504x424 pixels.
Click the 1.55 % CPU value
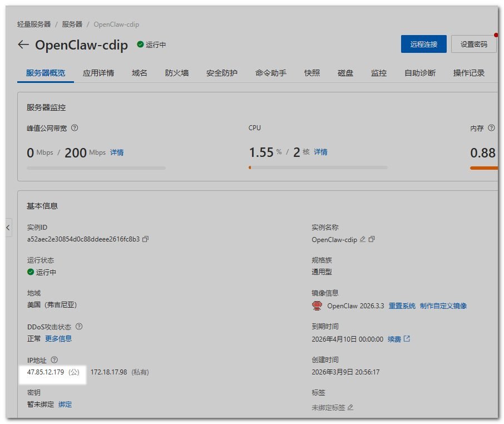pos(265,152)
